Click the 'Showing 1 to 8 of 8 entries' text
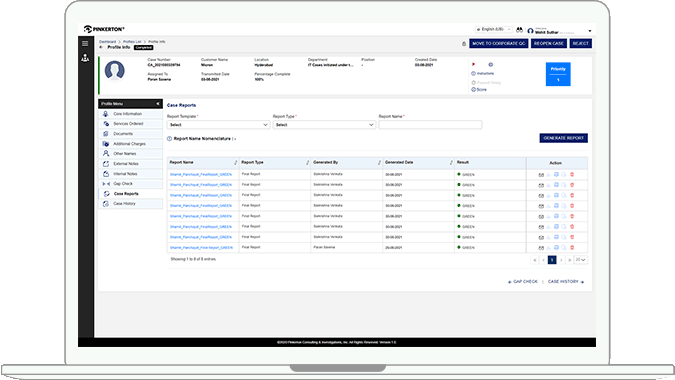Screen dimensions: 675x380 (193, 260)
